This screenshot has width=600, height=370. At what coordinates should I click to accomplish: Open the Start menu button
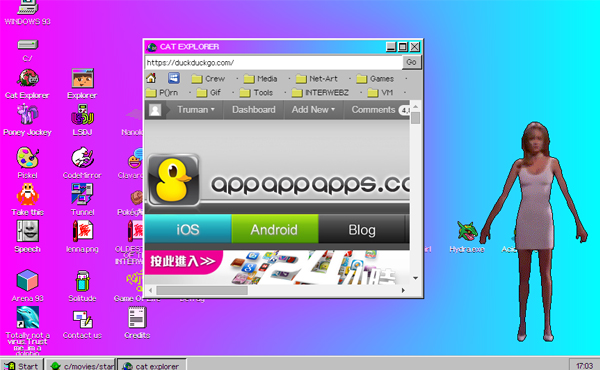[22, 365]
